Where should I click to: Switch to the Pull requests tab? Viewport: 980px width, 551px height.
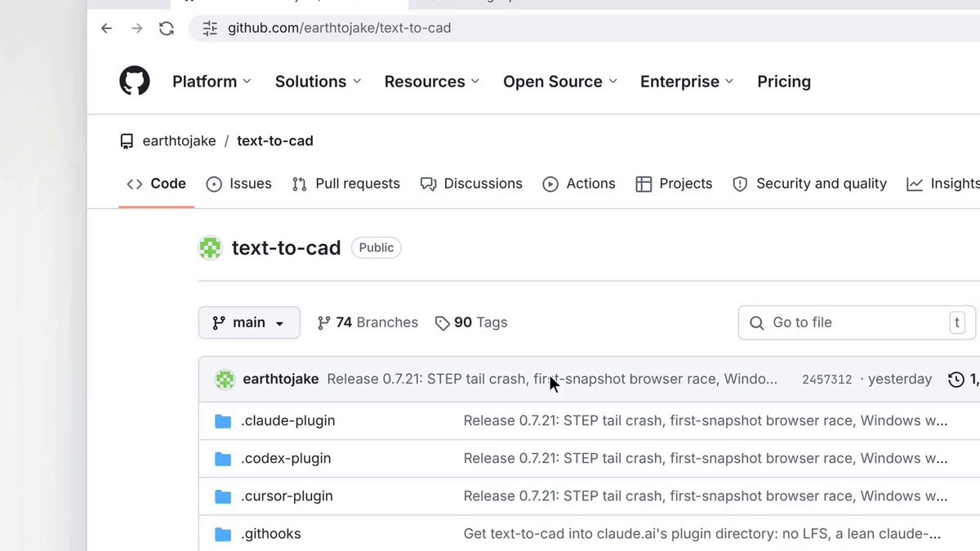tap(346, 184)
